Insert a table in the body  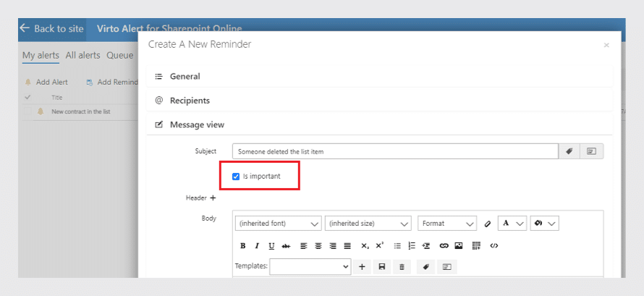point(476,246)
